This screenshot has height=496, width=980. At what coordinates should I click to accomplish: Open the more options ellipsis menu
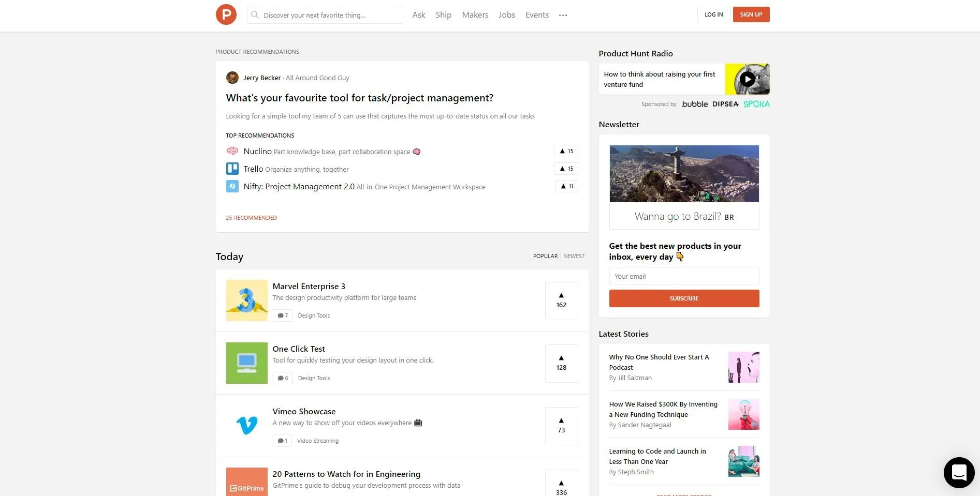(563, 15)
